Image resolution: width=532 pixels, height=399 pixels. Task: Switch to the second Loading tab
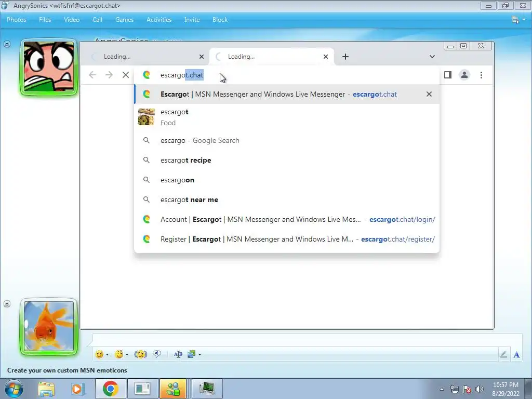point(271,57)
